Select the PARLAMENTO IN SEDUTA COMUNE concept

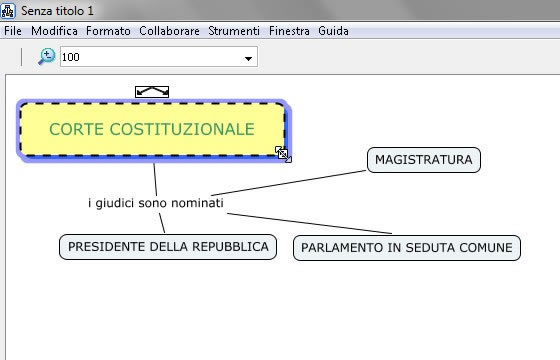tap(407, 248)
